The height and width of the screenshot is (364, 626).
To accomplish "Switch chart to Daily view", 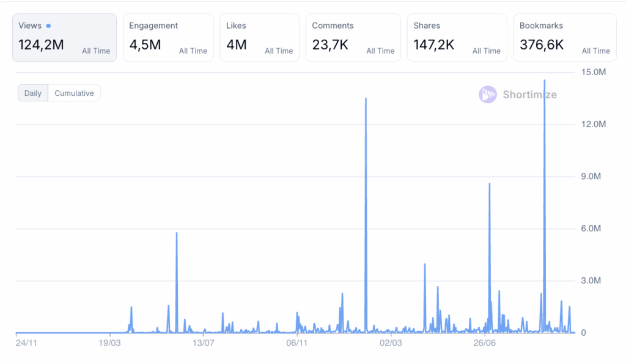I will tap(33, 93).
